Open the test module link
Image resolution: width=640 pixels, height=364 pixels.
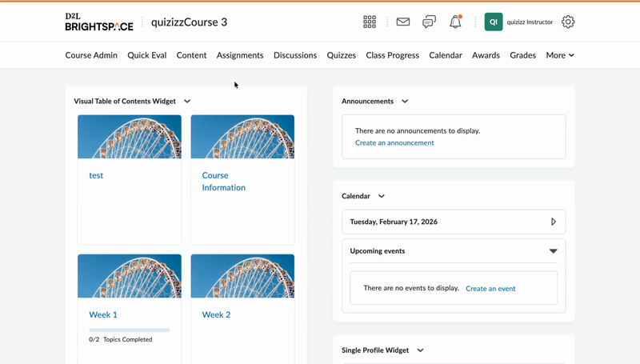point(96,175)
